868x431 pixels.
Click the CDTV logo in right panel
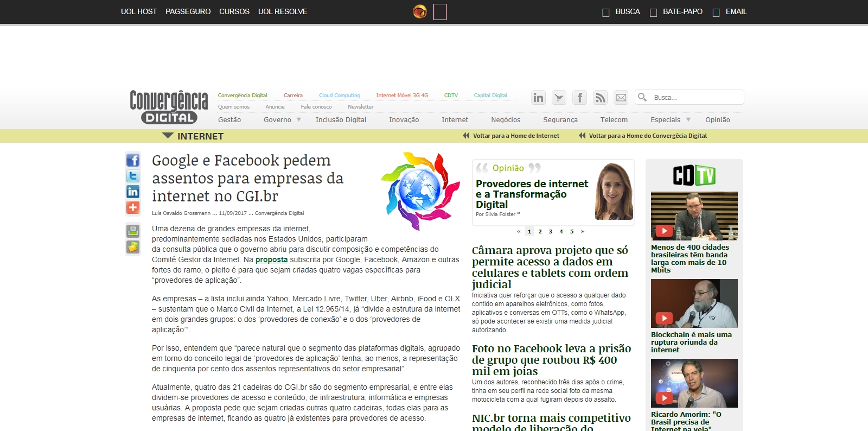tap(694, 175)
